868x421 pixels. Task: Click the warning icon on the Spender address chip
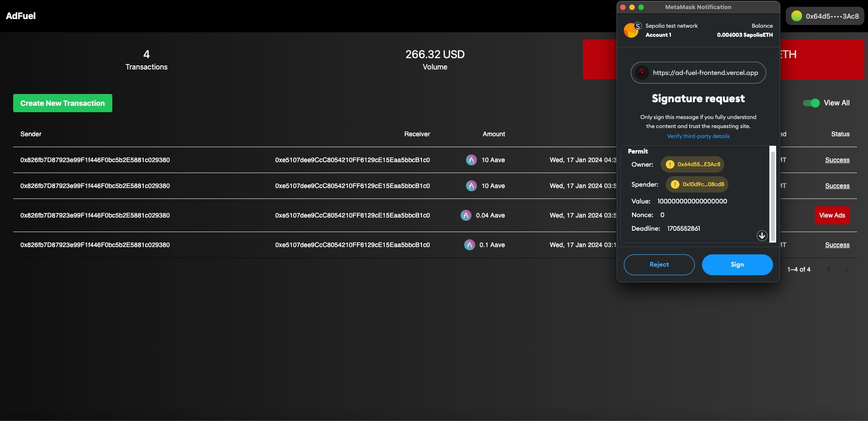675,184
